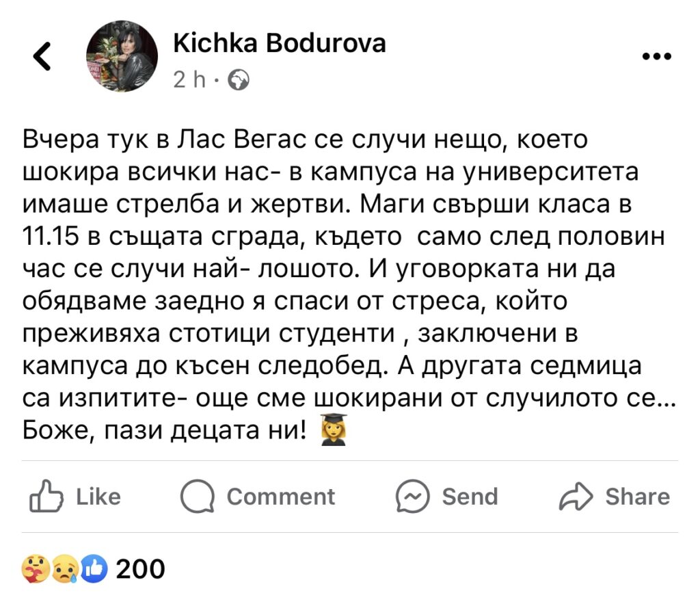Go back using the left chevron arrow
700x604 pixels.
tap(42, 56)
